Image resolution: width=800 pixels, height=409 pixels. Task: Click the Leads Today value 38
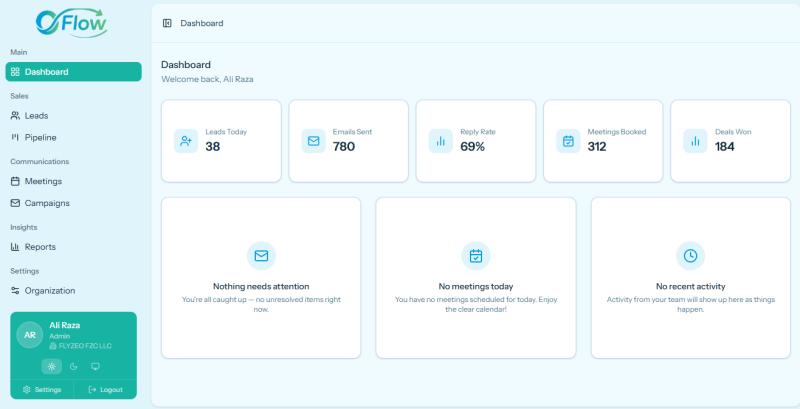213,146
